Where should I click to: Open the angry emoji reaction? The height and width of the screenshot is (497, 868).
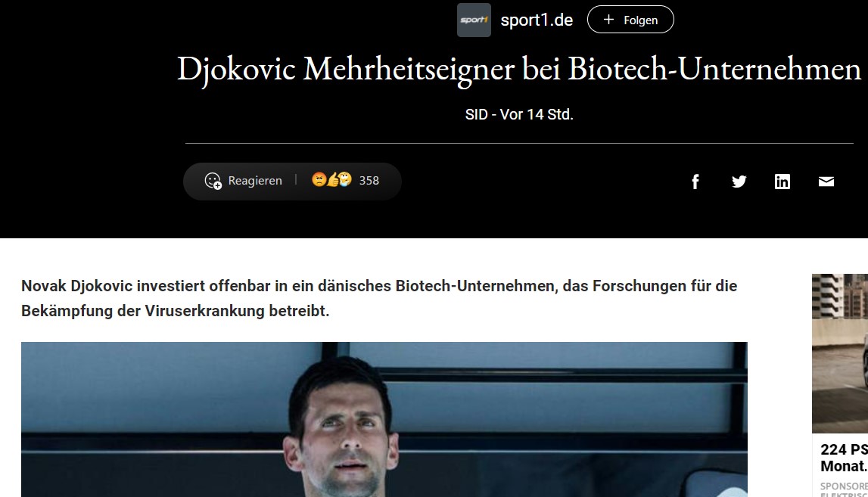(319, 179)
